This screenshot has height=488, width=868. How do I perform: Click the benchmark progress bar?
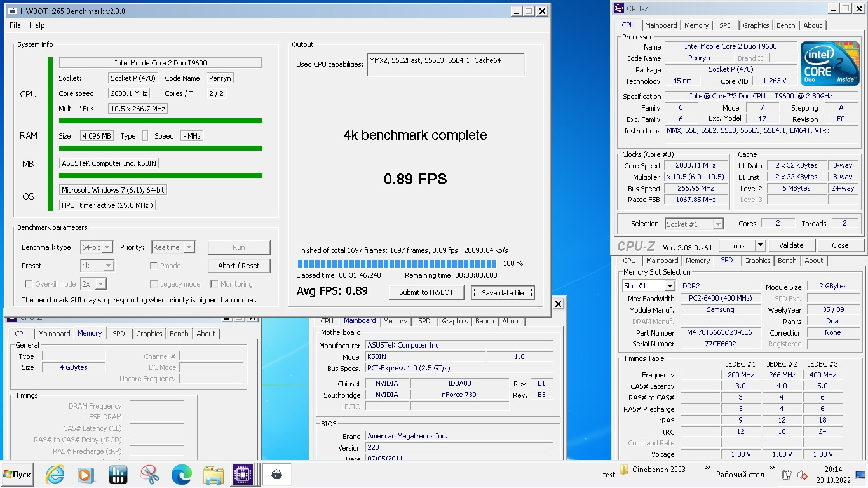pyautogui.click(x=397, y=263)
